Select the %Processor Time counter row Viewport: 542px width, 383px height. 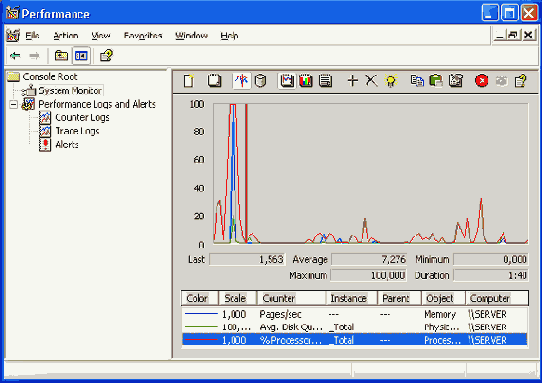pos(355,340)
